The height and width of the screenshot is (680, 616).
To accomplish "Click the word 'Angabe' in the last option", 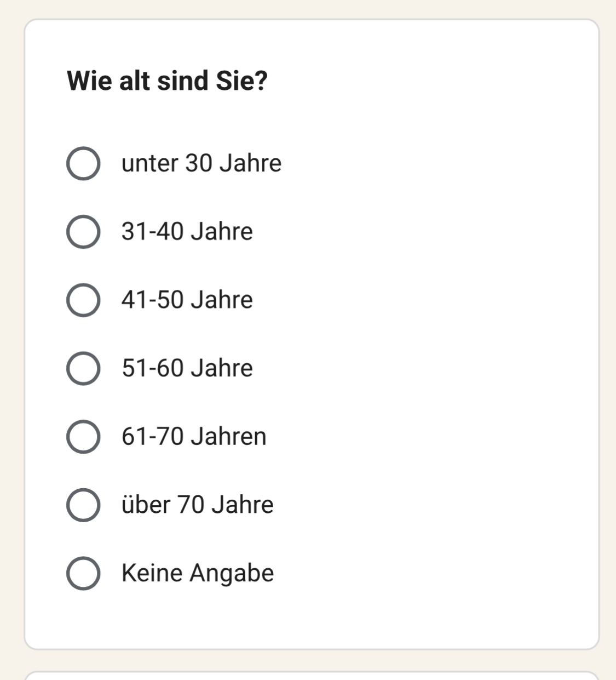I will point(232,574).
